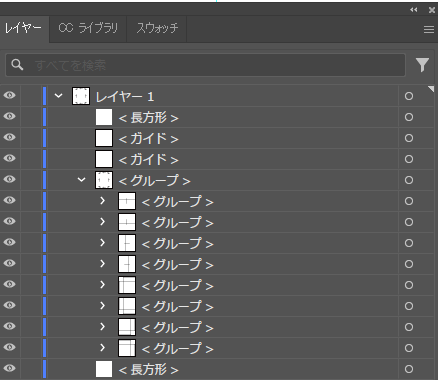Switch to the CC ライブラリ tab
Viewport: 438px width, 380px height.
point(88,28)
